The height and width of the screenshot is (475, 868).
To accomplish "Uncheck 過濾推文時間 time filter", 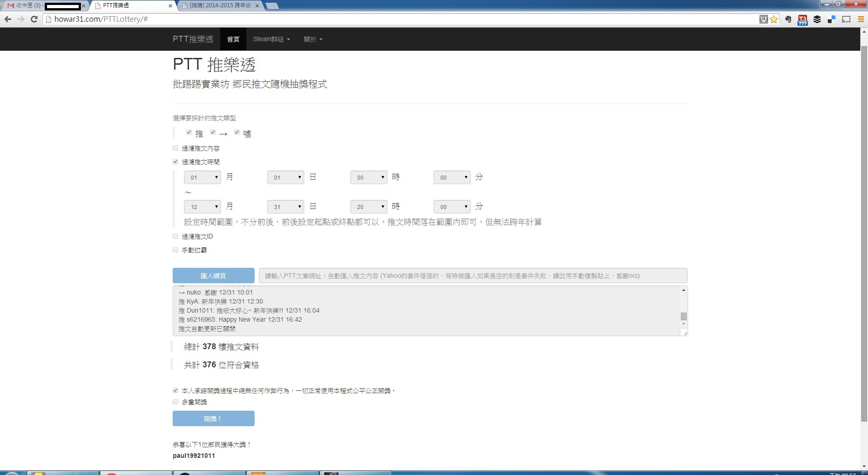I will pos(175,161).
